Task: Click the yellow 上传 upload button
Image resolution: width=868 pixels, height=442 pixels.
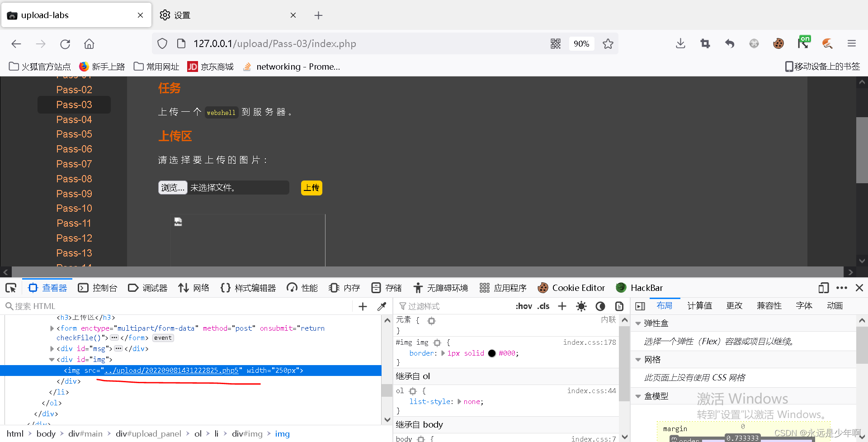Action: click(311, 188)
